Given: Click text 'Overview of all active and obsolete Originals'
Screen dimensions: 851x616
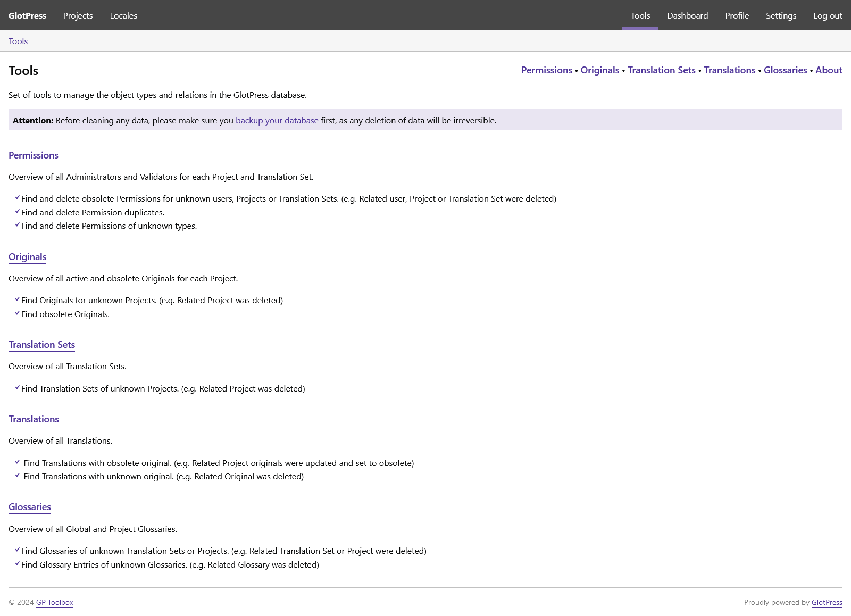Looking at the screenshot, I should pyautogui.click(x=92, y=278).
